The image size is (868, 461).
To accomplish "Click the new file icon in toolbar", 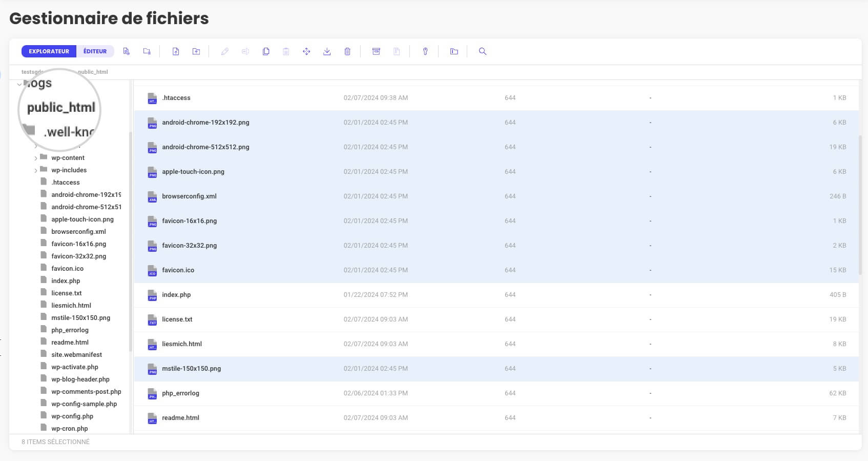I will coord(127,51).
